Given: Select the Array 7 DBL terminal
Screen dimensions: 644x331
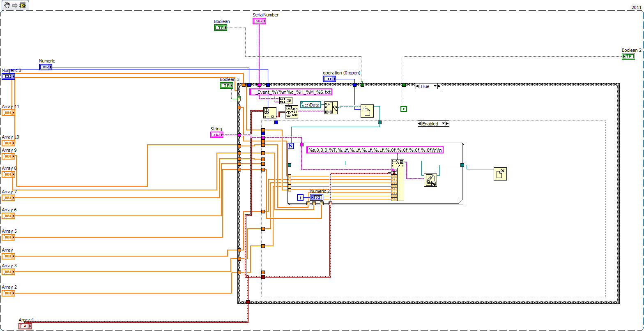Looking at the screenshot, I should (x=8, y=198).
